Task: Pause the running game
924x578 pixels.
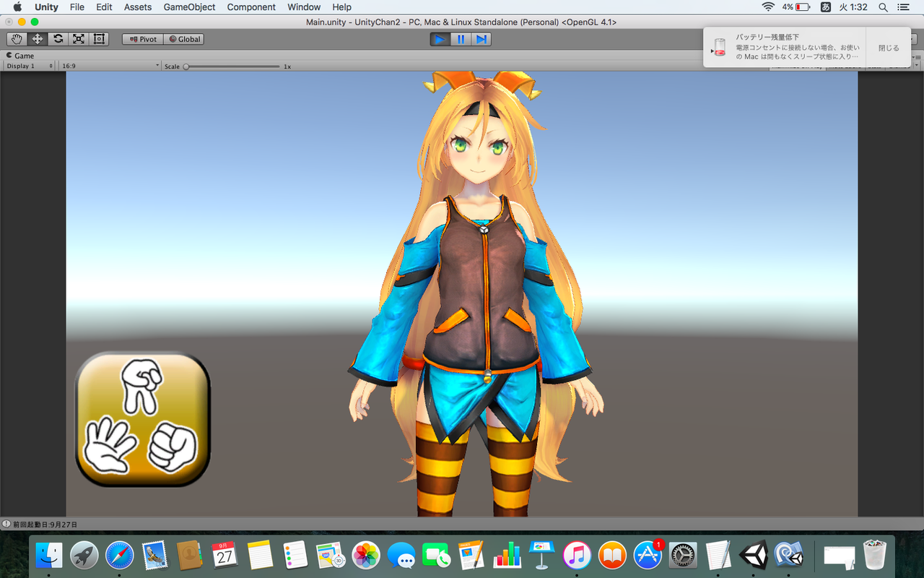Action: tap(461, 39)
